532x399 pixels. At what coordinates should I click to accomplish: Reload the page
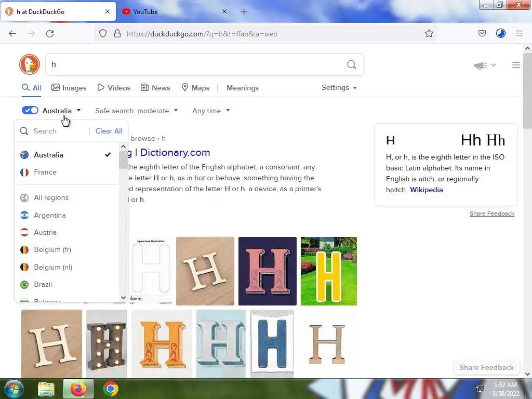(50, 34)
